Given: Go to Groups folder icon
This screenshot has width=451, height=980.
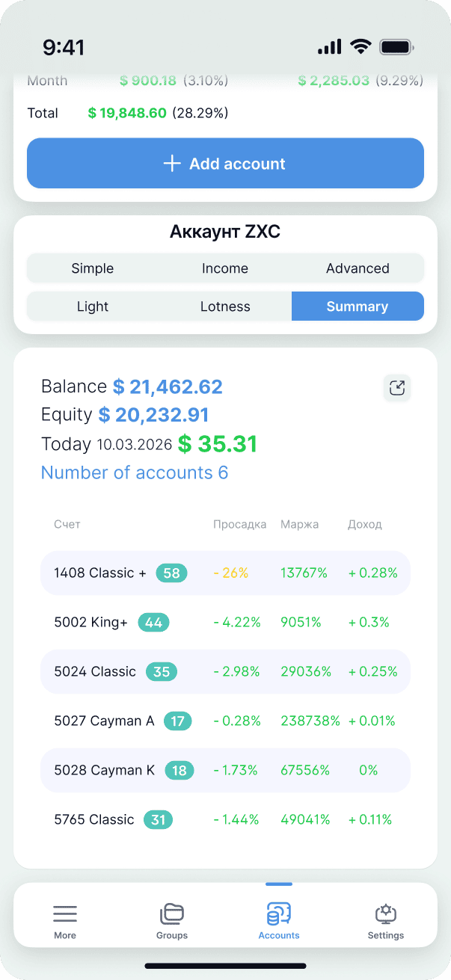Looking at the screenshot, I should click(x=172, y=913).
